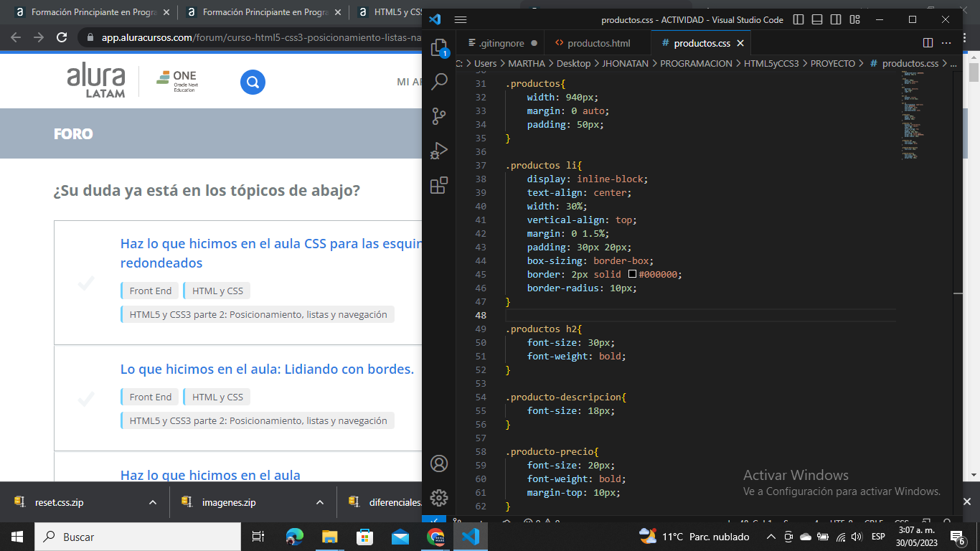Split the editor to the right
The image size is (980, 551).
pos(928,43)
